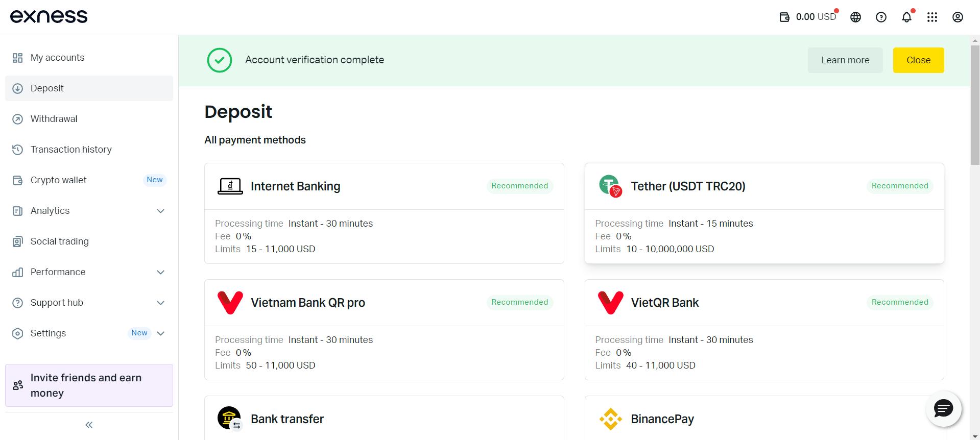This screenshot has height=440, width=980.
Task: Open Social trading section
Action: (89, 241)
